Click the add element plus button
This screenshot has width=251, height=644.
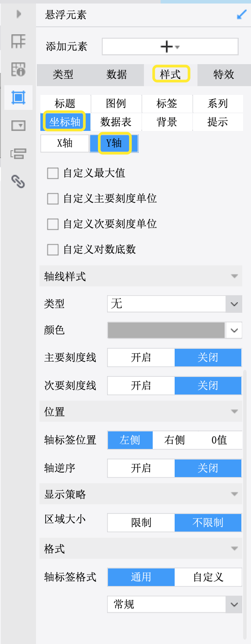170,47
